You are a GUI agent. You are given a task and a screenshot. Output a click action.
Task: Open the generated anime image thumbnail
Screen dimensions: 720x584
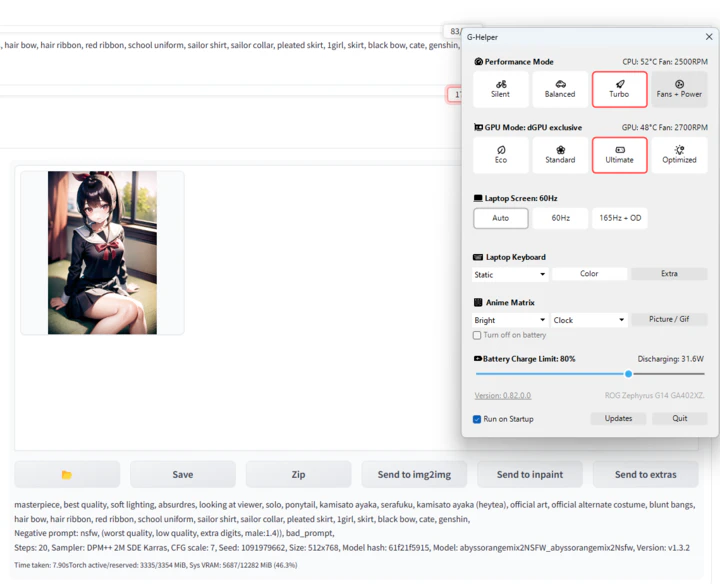click(102, 253)
